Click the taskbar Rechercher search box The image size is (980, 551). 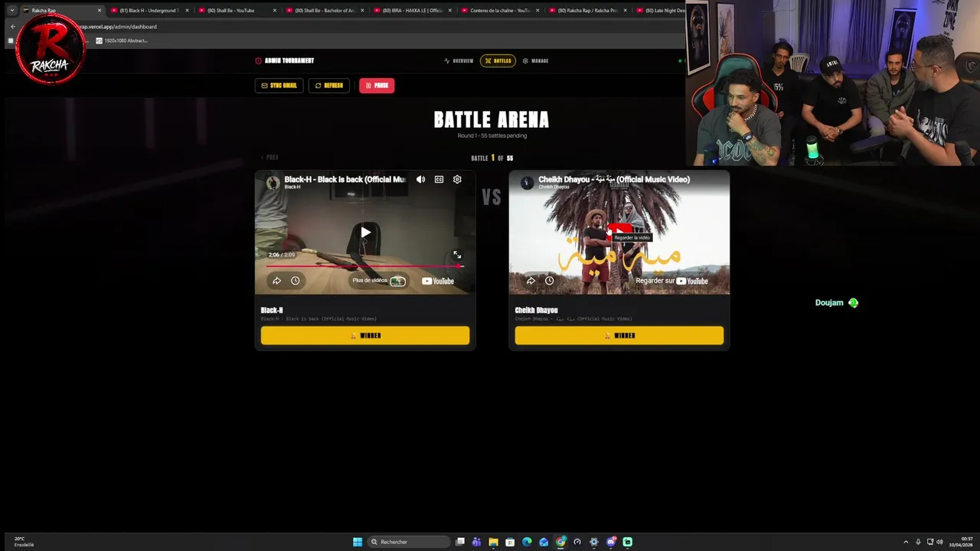tap(408, 542)
